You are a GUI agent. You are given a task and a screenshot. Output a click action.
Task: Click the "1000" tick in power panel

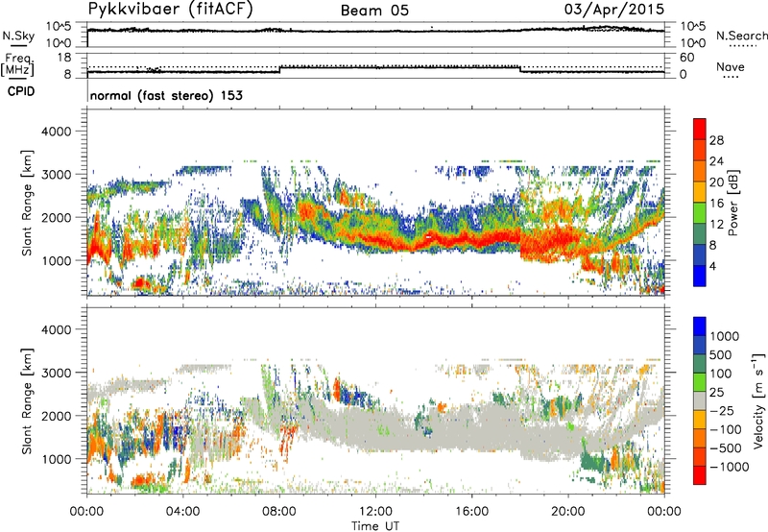point(56,260)
